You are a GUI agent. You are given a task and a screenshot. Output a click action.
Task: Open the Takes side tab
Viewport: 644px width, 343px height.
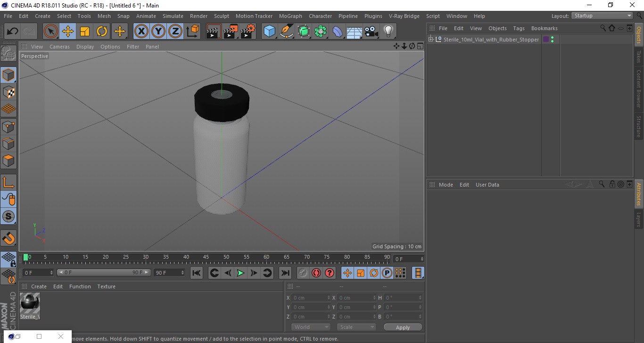(639, 57)
